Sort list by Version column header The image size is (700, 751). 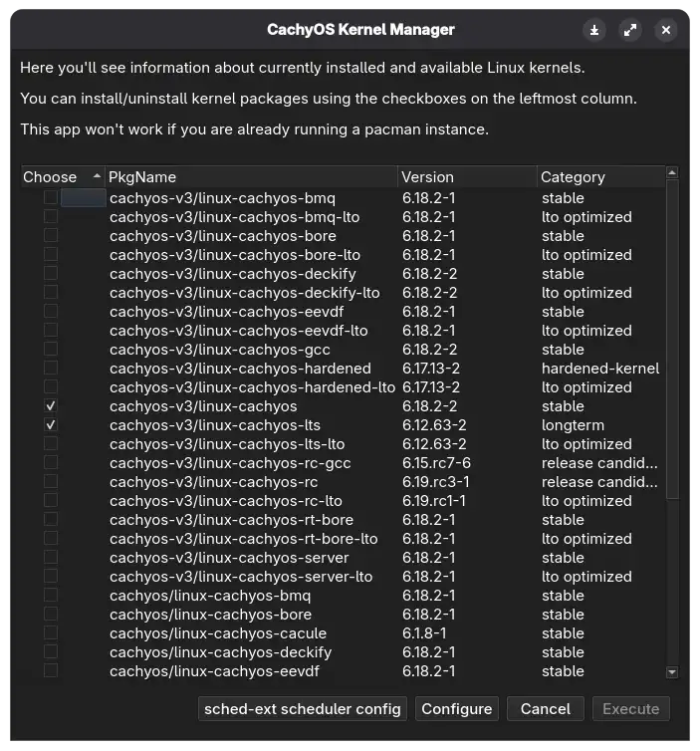coord(466,177)
